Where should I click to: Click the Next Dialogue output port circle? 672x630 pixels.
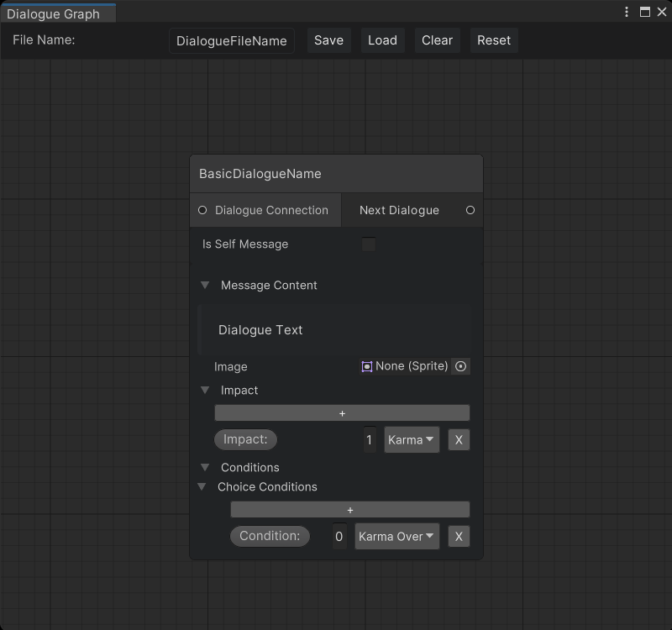(x=470, y=210)
